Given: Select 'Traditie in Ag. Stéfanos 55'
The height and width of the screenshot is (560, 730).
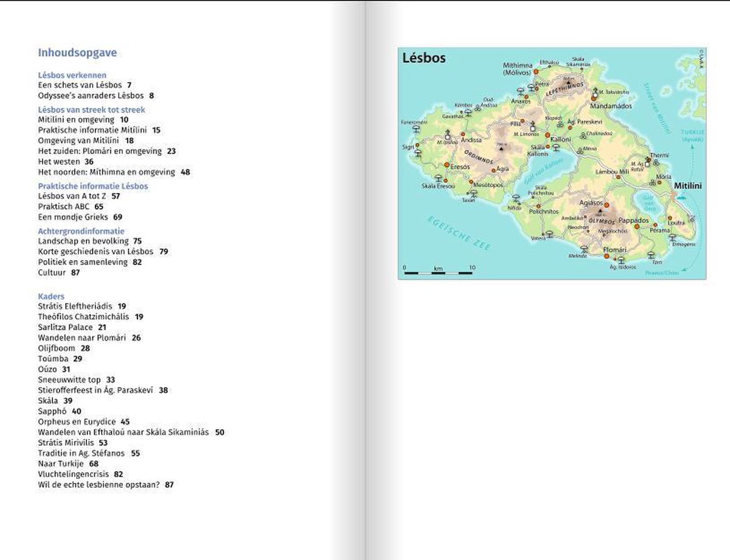Looking at the screenshot, I should point(89,453).
